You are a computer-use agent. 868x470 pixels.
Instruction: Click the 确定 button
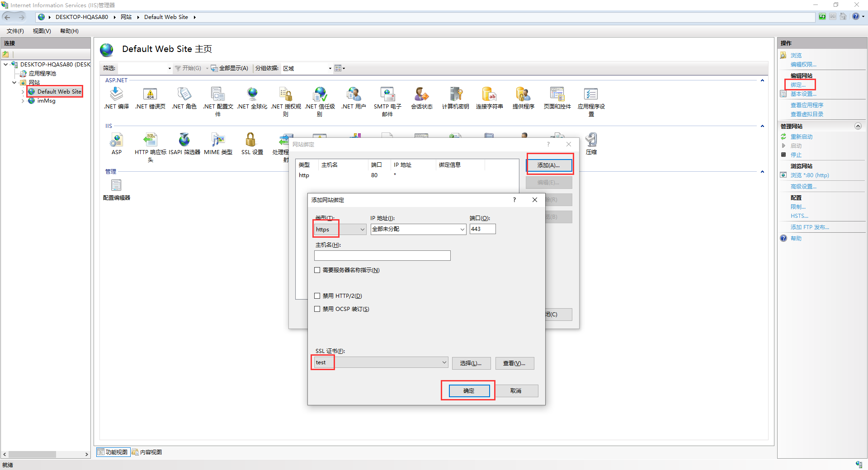[x=469, y=391]
